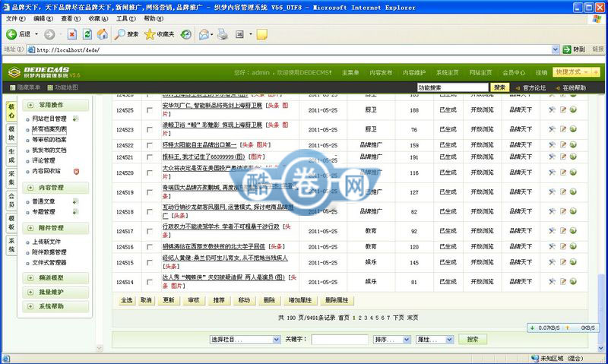Tick the checkbox for article 124516
The height and width of the screenshot is (364, 608).
(x=149, y=247)
